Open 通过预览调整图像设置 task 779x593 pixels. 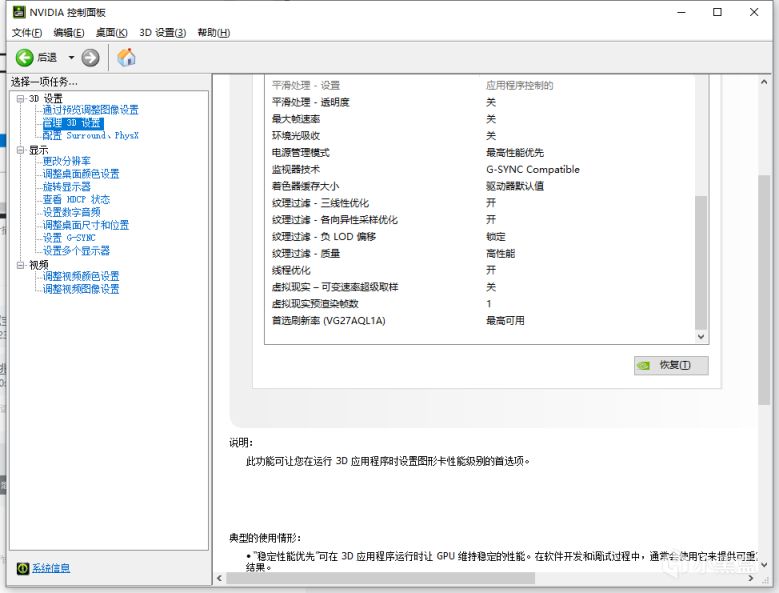(x=90, y=110)
